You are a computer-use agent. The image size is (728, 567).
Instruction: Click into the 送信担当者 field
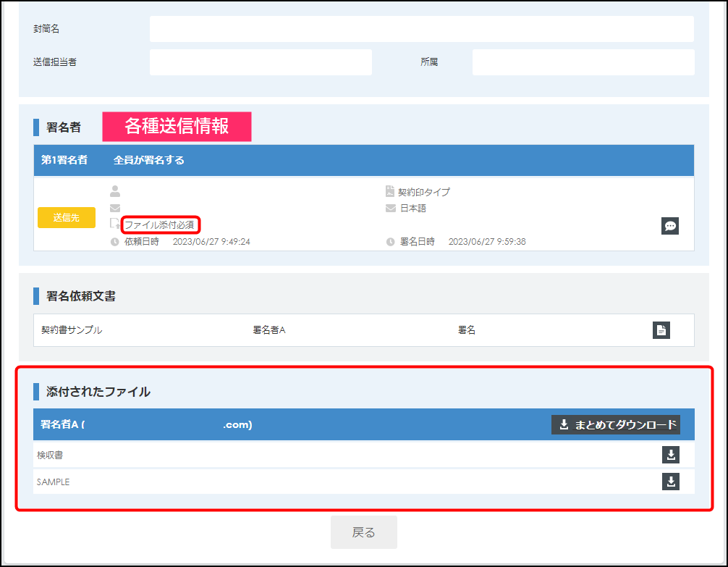coord(261,62)
